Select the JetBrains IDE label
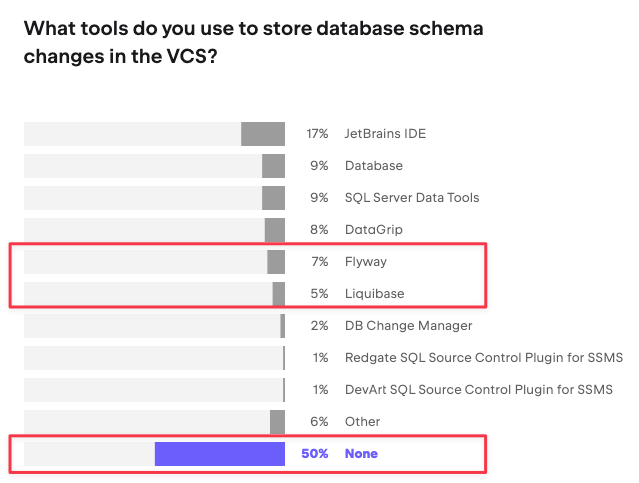The height and width of the screenshot is (483, 639). [385, 134]
